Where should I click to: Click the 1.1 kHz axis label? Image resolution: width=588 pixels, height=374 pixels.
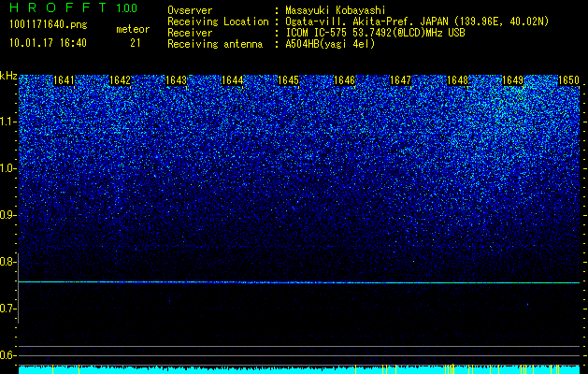pyautogui.click(x=7, y=122)
